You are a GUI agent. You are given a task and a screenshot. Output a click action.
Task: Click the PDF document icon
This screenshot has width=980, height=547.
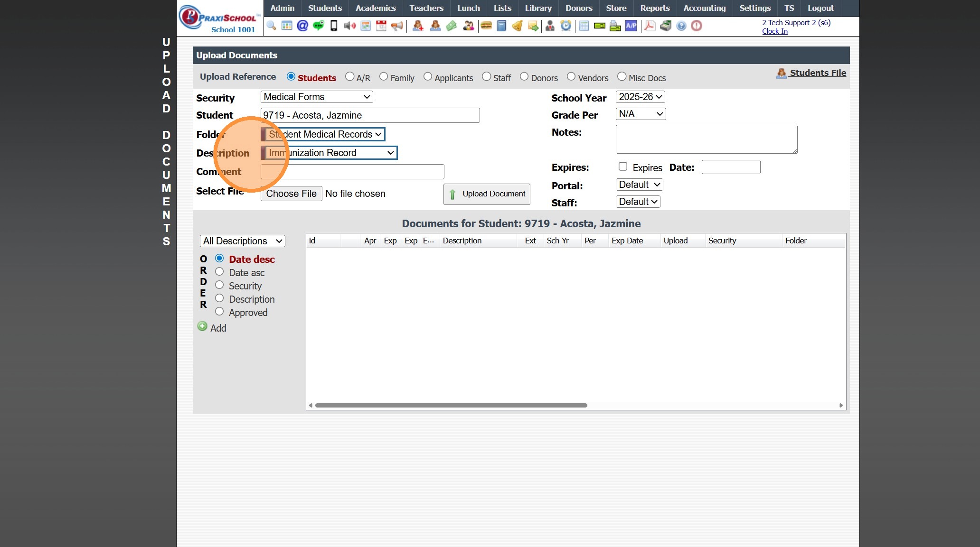(650, 26)
